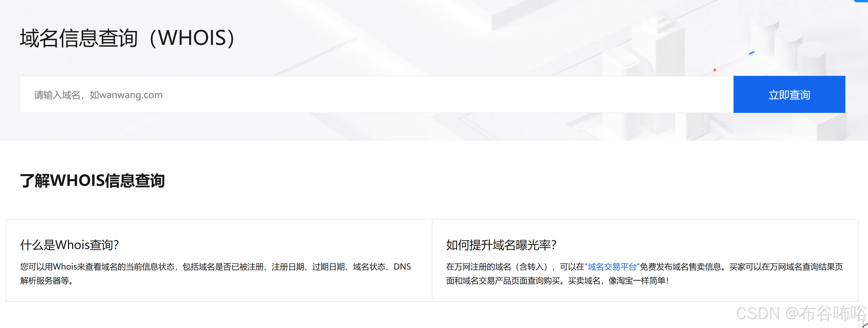Image resolution: width=868 pixels, height=328 pixels.
Task: Click the 域名信息查询(WHOIS) page title
Action: (127, 38)
